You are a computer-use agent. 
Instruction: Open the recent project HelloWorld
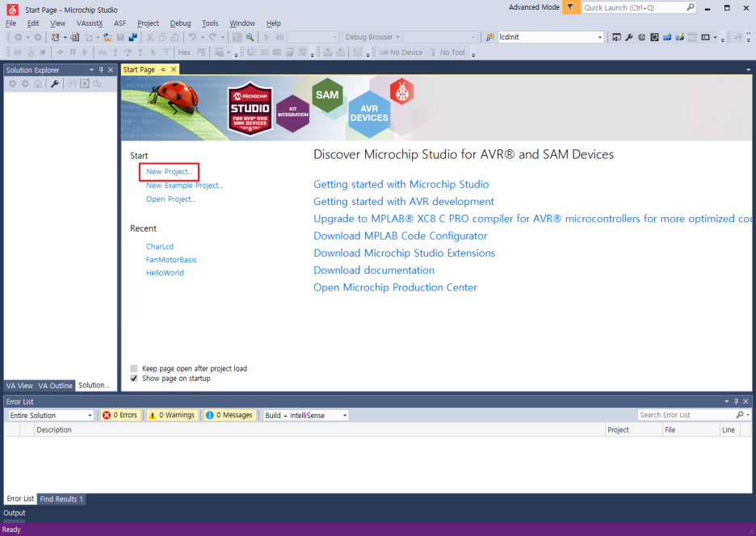tap(165, 273)
